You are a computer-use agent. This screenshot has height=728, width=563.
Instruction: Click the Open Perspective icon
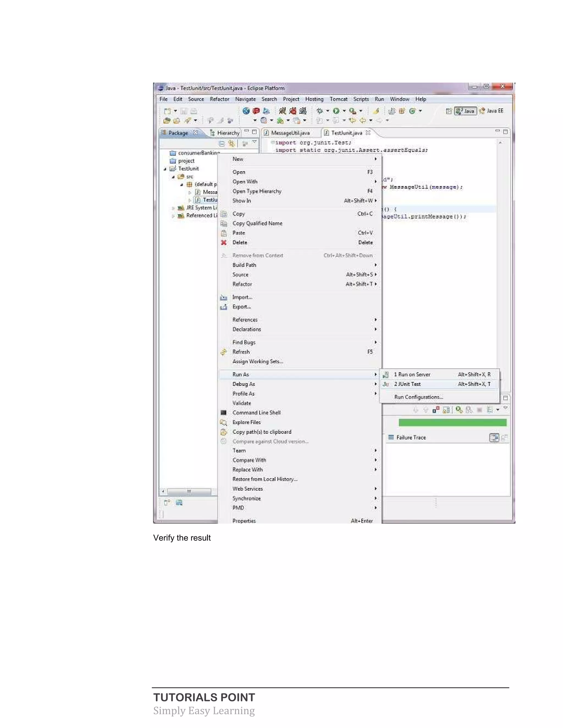pyautogui.click(x=449, y=111)
